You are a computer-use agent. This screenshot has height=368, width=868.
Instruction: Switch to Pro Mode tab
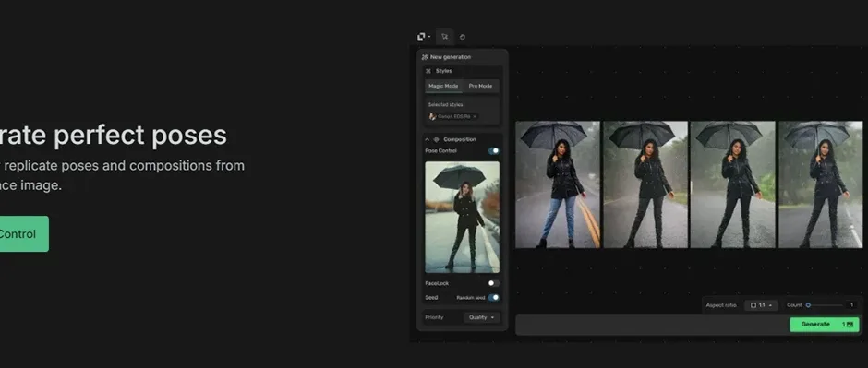pyautogui.click(x=480, y=86)
